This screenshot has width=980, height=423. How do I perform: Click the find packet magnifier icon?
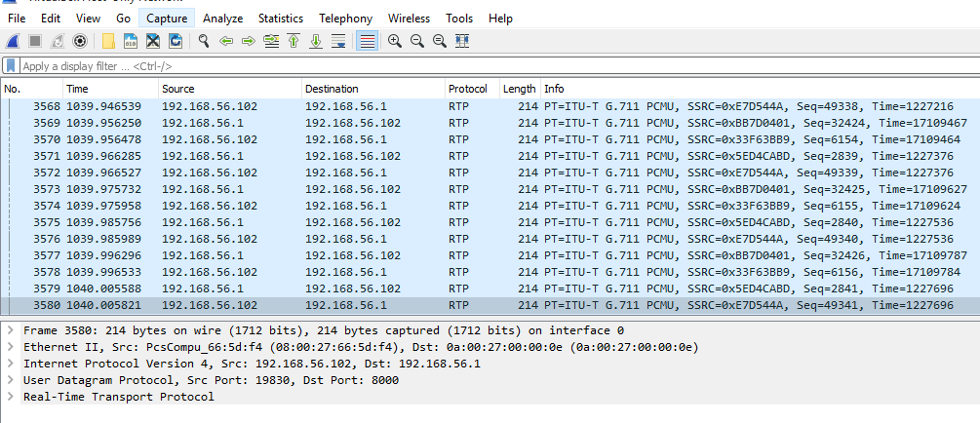204,41
